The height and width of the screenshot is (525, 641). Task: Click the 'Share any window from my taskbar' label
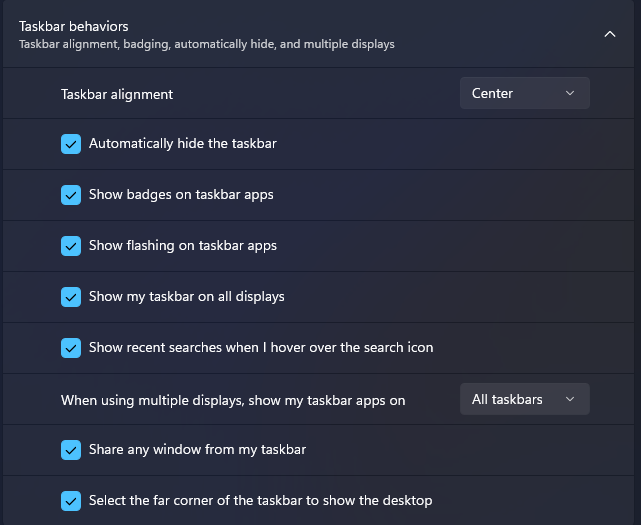coord(197,449)
